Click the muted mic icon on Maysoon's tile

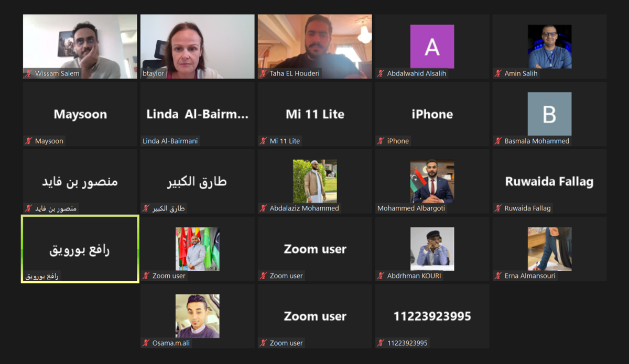coord(29,141)
